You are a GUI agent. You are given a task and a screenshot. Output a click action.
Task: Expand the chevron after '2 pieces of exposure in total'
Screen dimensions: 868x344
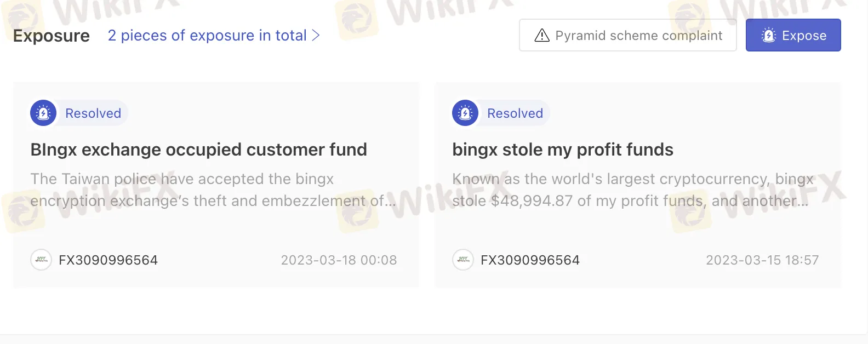pos(316,36)
